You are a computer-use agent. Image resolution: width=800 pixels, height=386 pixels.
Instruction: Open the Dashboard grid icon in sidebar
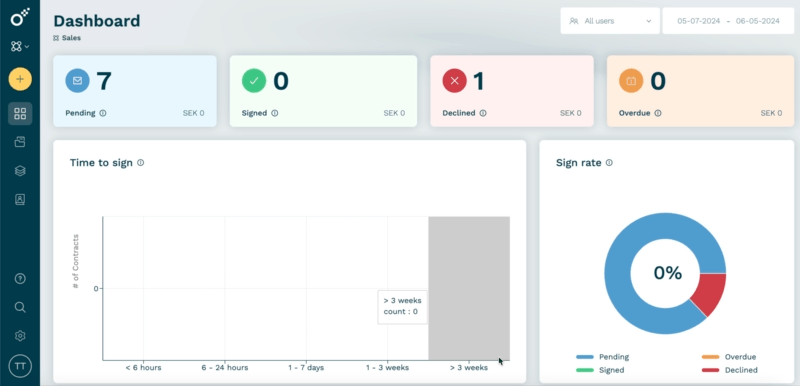[20, 114]
